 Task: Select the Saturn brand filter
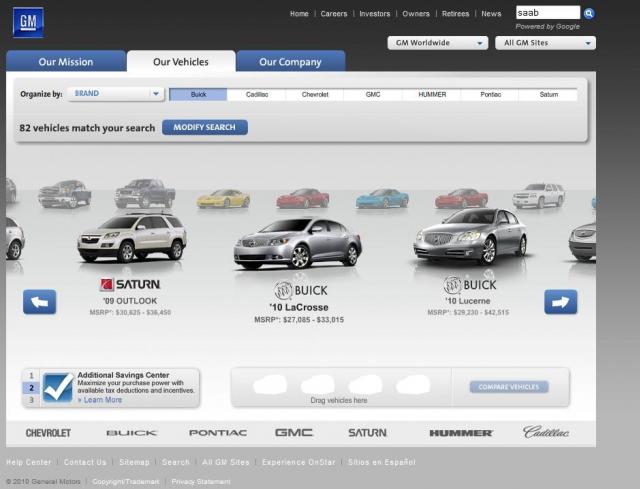coord(548,94)
